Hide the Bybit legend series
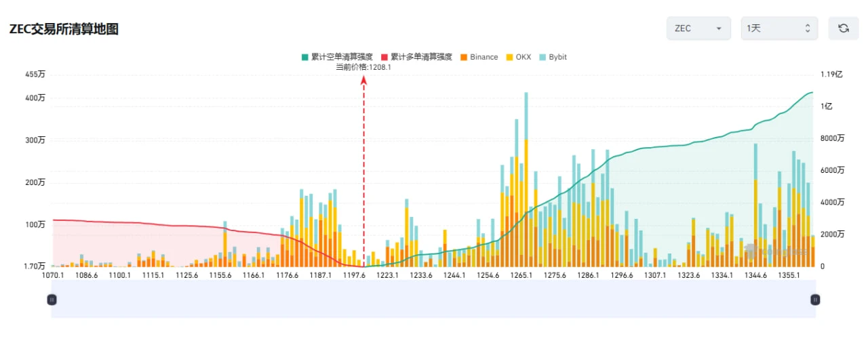 coord(553,57)
